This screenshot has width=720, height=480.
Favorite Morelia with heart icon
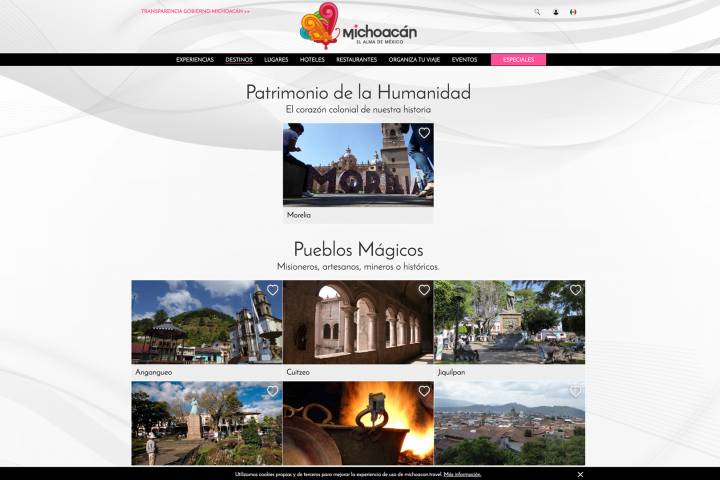tap(424, 133)
